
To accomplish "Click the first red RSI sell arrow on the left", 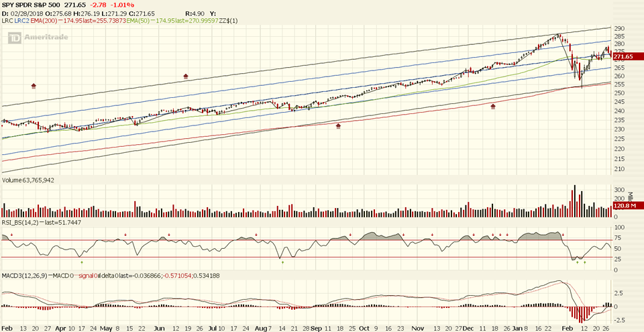I will tap(11, 235).
